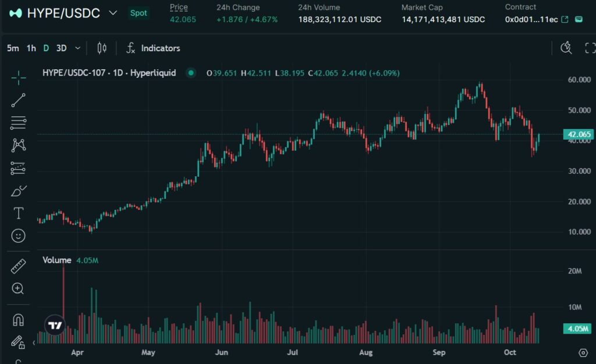Open the timeframe interval dropdown chevron

click(x=77, y=48)
